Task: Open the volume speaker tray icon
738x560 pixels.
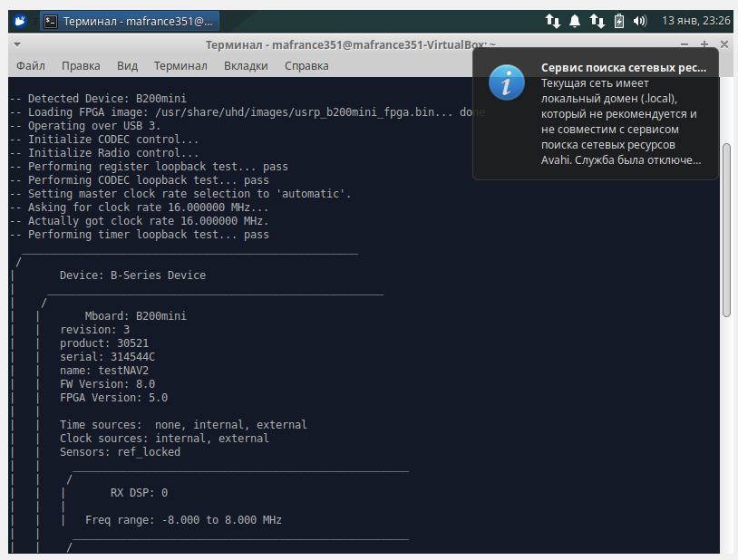Action: tap(640, 21)
